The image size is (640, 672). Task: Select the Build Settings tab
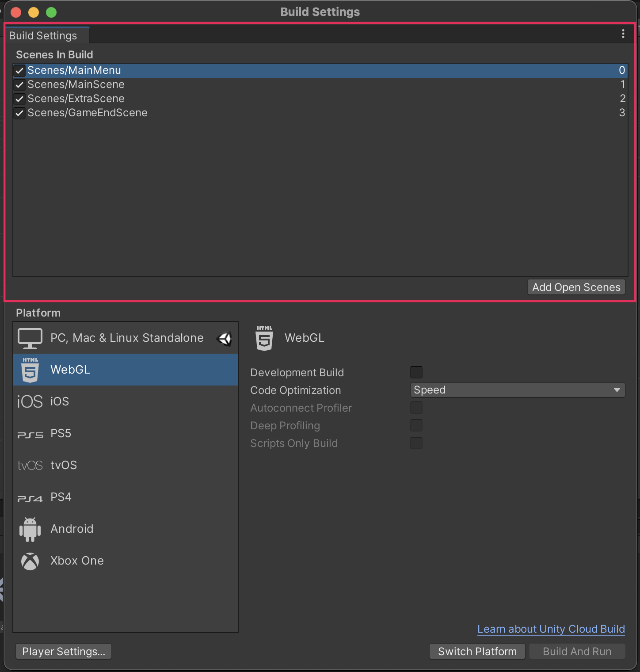(x=43, y=36)
